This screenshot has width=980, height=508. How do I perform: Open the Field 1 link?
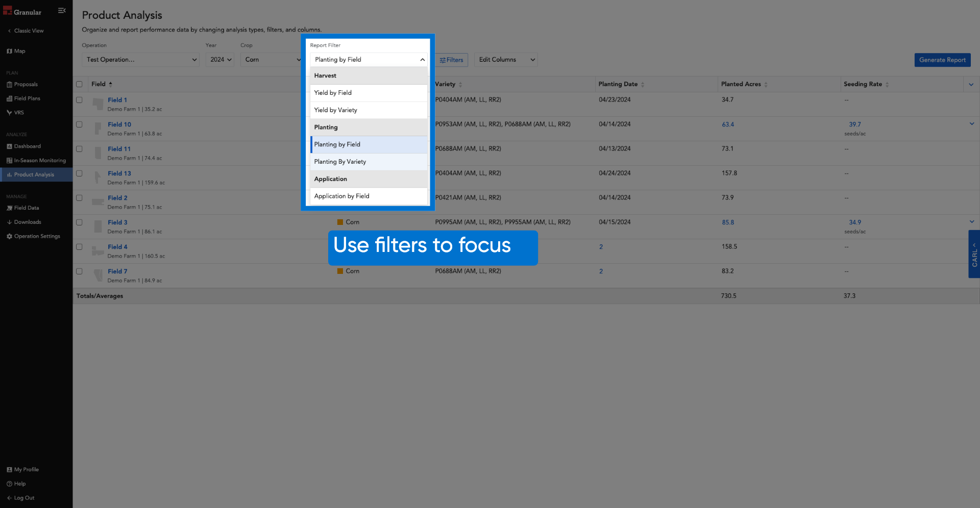point(117,100)
